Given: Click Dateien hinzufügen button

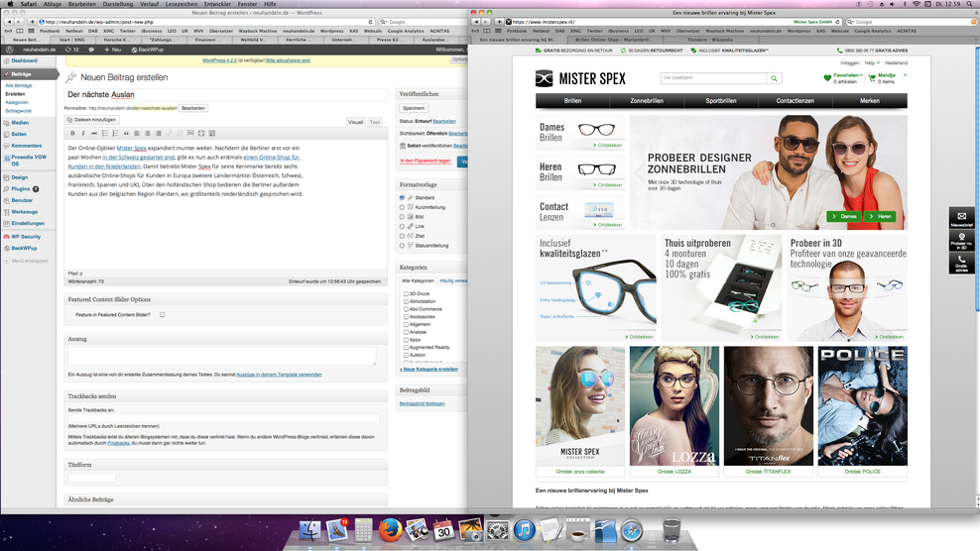Looking at the screenshot, I should pos(91,119).
